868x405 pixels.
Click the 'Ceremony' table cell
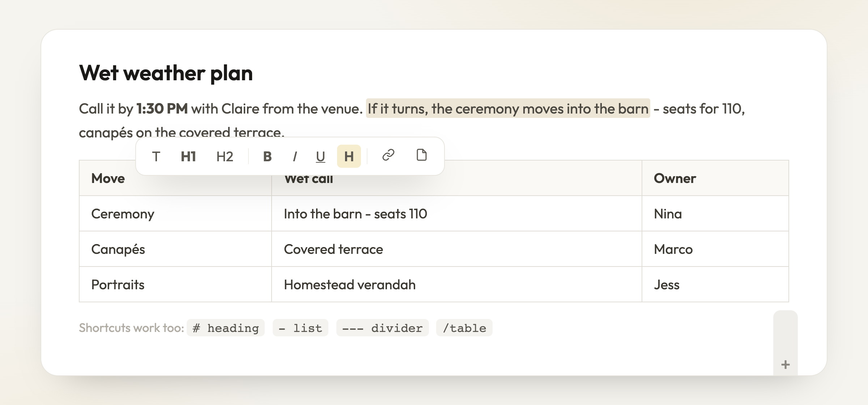click(175, 214)
